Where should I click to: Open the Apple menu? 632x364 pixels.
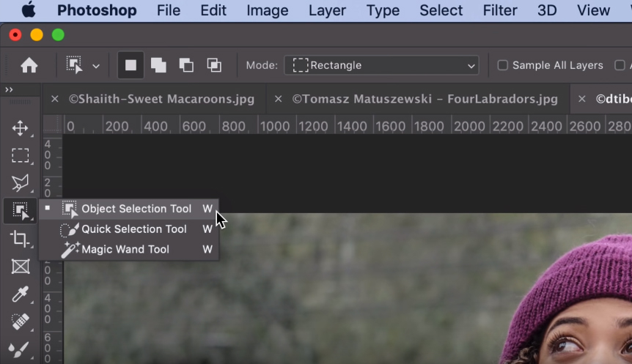(28, 10)
